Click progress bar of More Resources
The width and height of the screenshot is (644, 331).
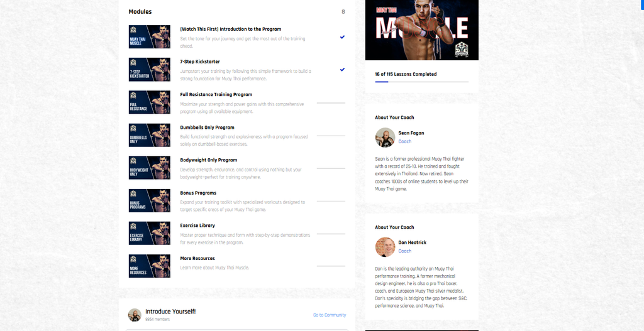(331, 266)
